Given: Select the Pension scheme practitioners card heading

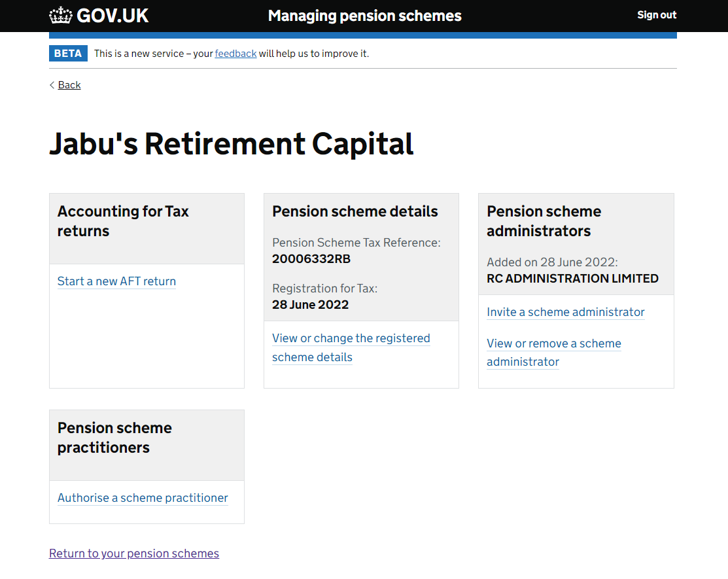Looking at the screenshot, I should point(114,438).
